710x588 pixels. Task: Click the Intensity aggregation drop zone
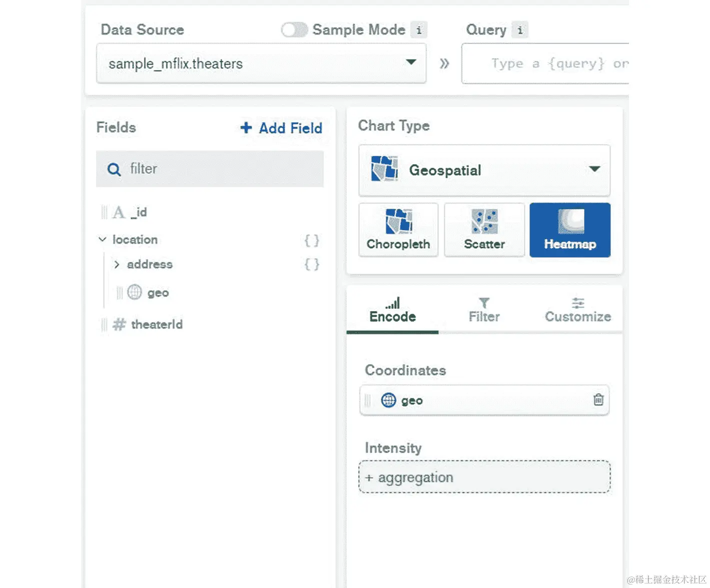pyautogui.click(x=484, y=477)
